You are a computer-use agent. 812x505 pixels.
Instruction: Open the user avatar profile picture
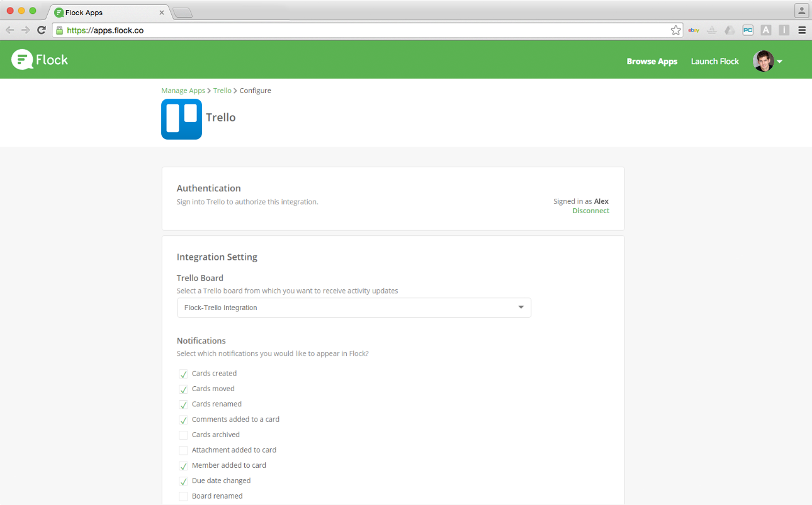(x=763, y=61)
